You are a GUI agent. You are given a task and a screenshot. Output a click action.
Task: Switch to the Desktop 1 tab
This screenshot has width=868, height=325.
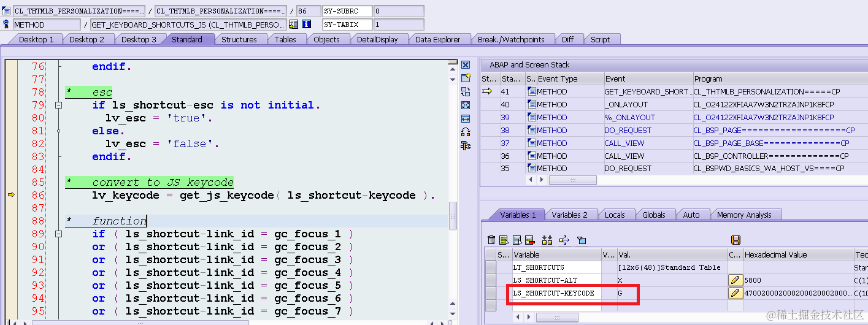point(36,39)
